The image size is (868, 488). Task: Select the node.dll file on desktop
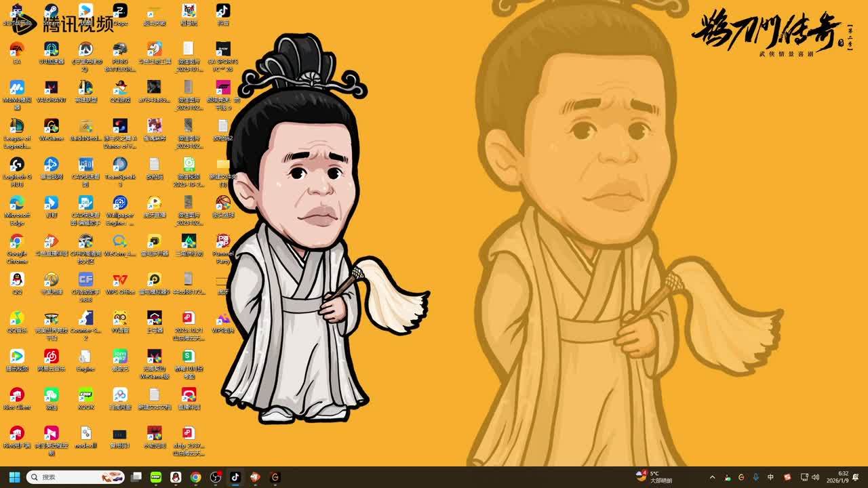85,434
